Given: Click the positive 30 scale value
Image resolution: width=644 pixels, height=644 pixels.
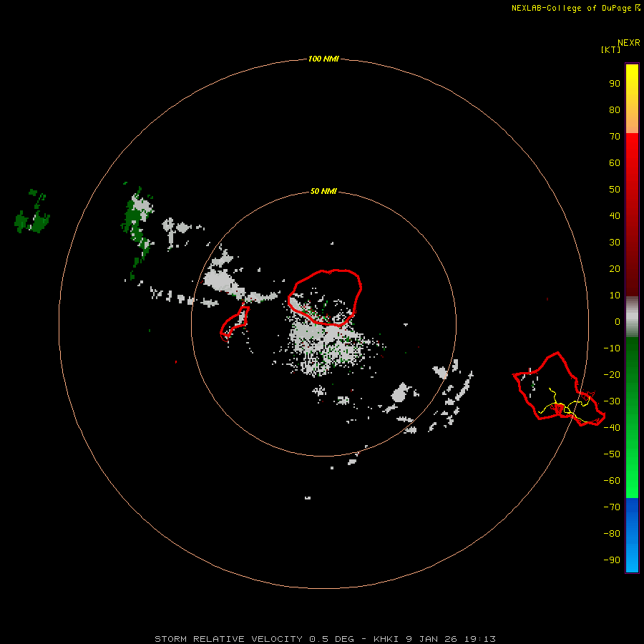Looking at the screenshot, I should coord(615,243).
